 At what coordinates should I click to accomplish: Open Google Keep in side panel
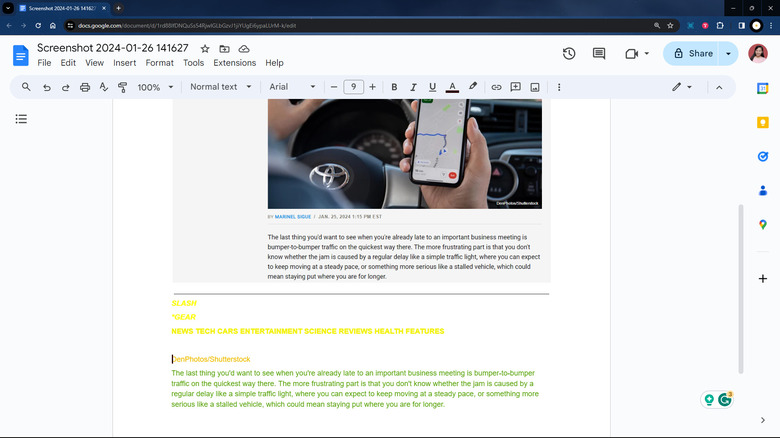tap(763, 122)
